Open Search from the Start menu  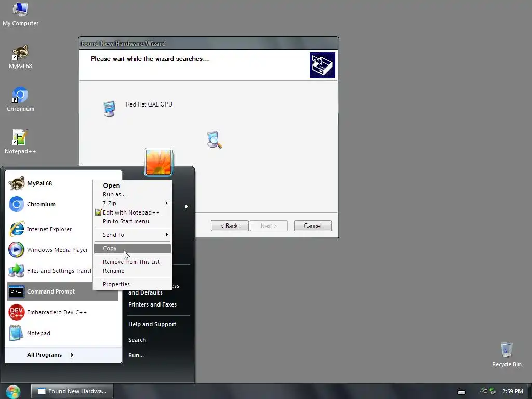click(137, 340)
